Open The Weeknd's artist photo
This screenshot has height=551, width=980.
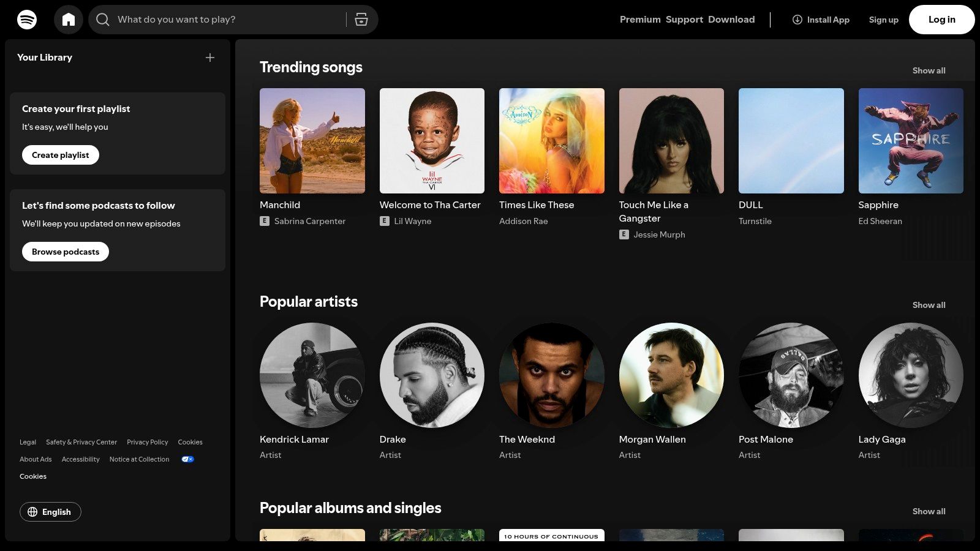(552, 375)
